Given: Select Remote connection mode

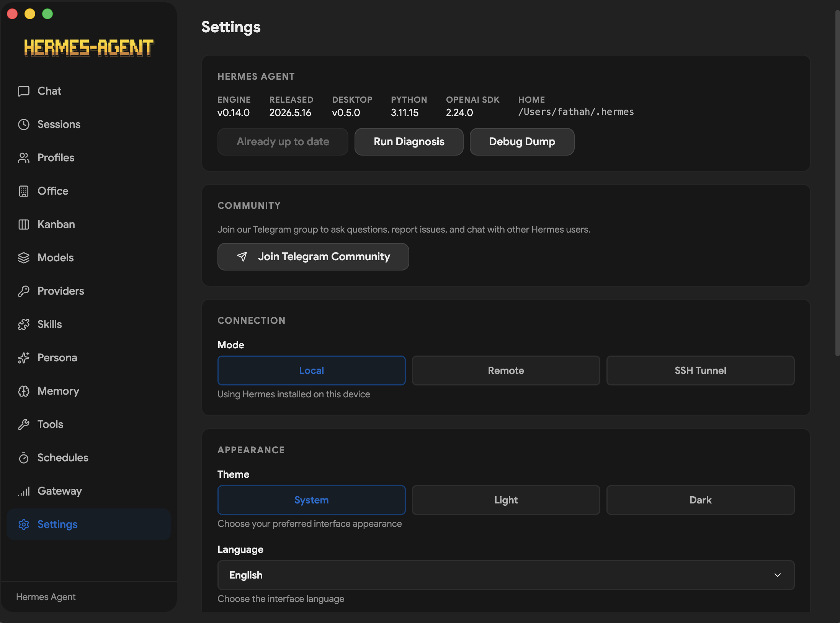Looking at the screenshot, I should [506, 371].
